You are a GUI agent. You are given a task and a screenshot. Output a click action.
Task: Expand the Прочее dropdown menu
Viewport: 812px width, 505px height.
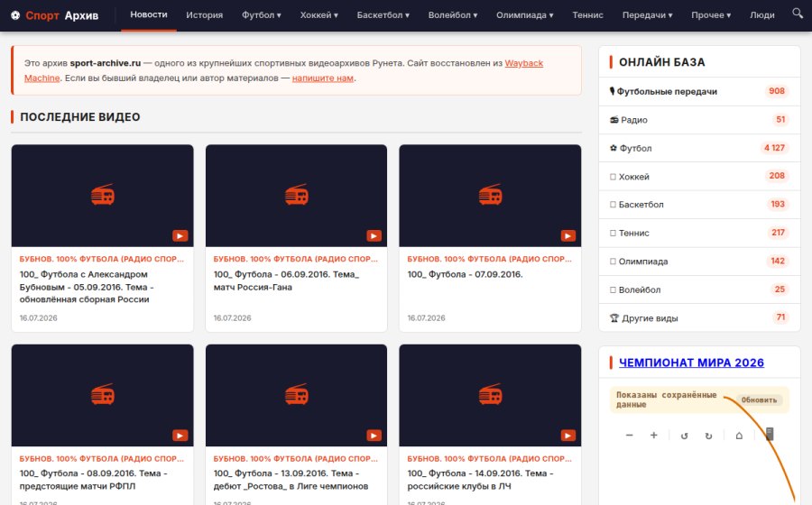(x=711, y=15)
